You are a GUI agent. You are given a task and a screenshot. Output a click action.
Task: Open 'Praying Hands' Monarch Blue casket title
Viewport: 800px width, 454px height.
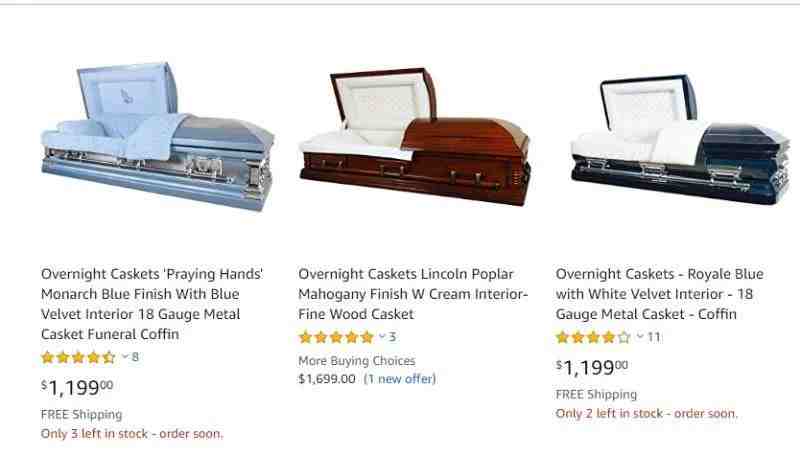[152, 304]
